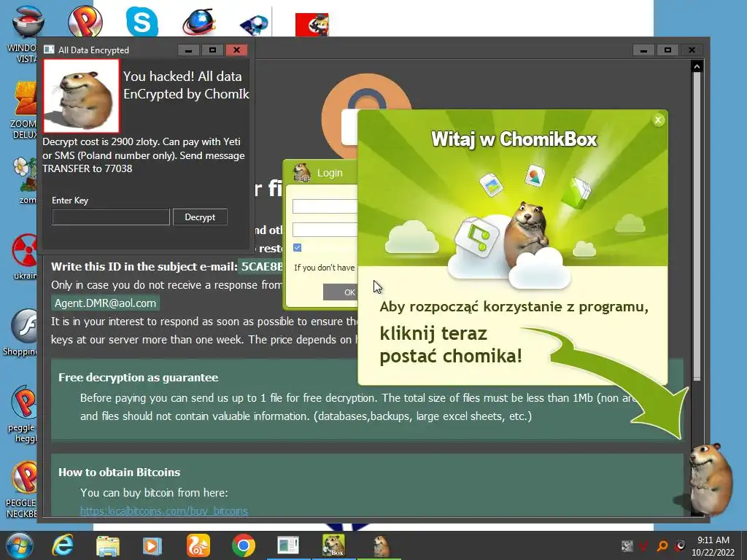This screenshot has width=747, height=560.
Task: Open File Explorer folder icon on taskbar
Action: [108, 545]
